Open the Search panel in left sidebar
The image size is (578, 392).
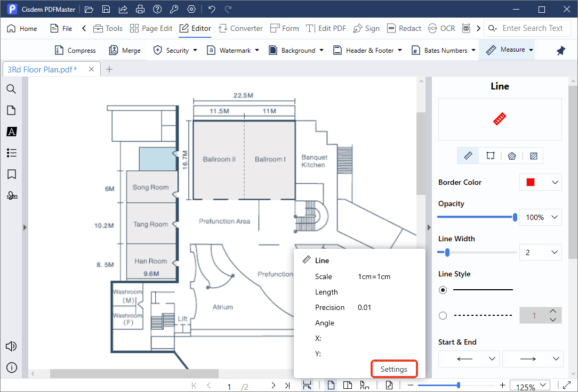click(11, 89)
